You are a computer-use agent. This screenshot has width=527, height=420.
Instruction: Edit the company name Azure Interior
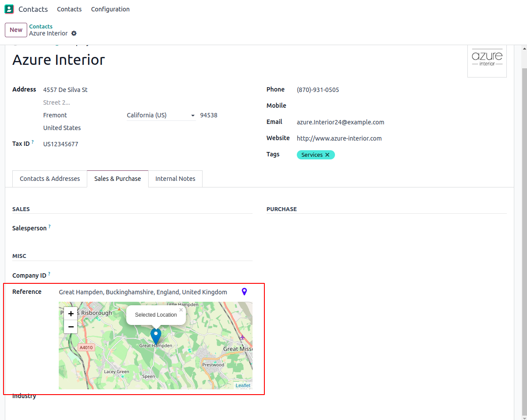point(59,60)
